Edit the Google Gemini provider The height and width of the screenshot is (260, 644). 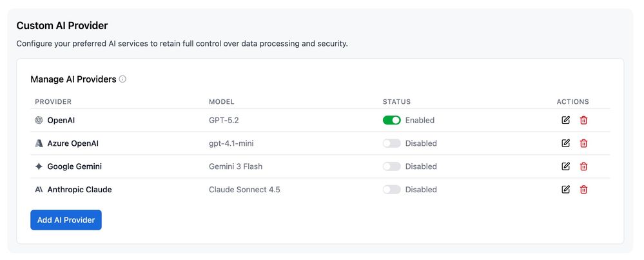tap(565, 166)
